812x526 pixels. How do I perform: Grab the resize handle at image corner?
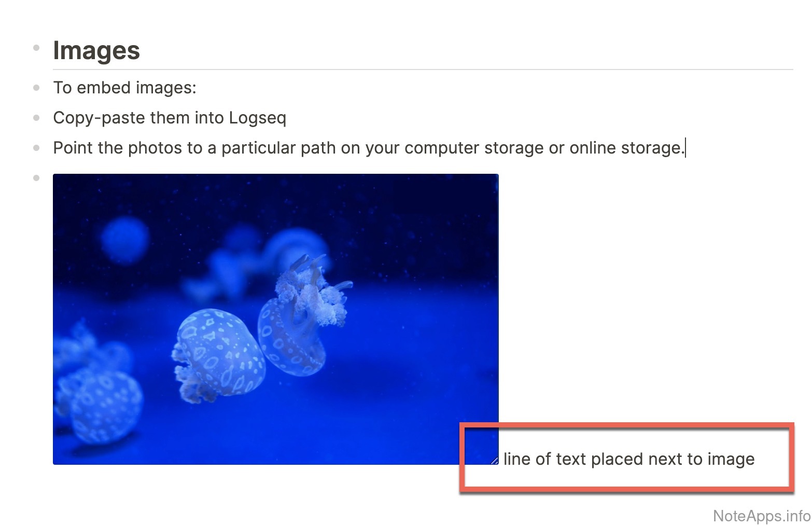pyautogui.click(x=494, y=460)
